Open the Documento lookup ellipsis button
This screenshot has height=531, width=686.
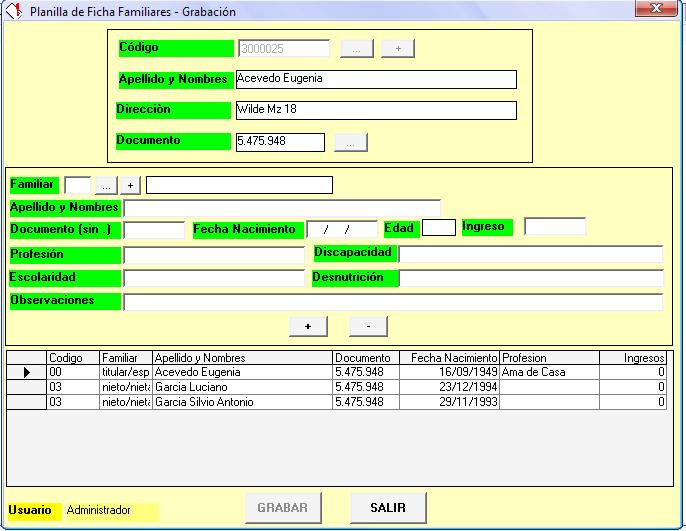click(350, 143)
